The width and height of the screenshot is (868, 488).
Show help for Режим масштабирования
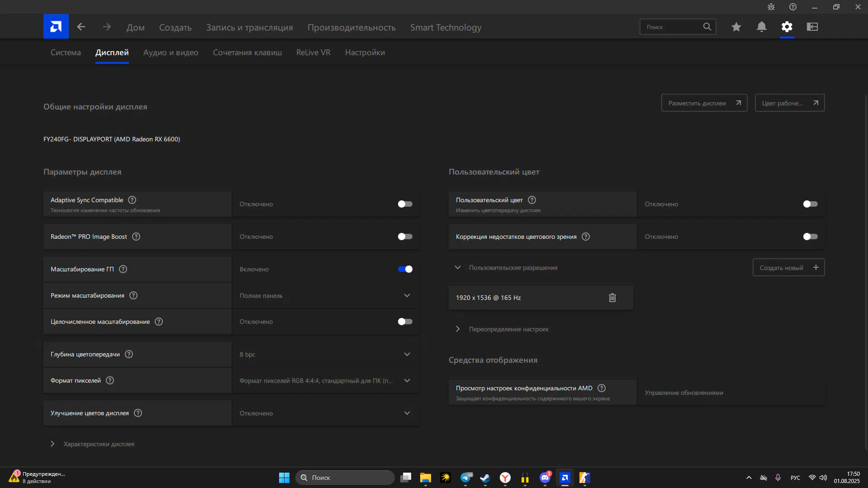pyautogui.click(x=133, y=295)
